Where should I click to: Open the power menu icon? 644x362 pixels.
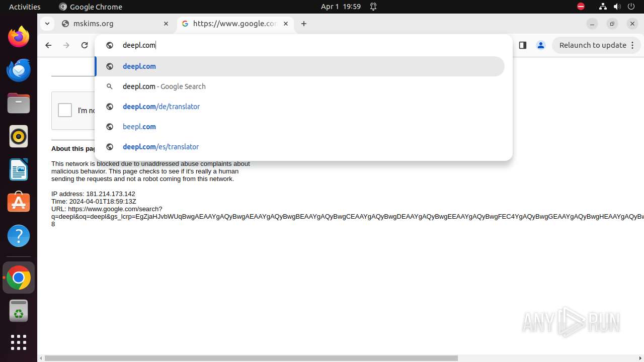pyautogui.click(x=631, y=7)
